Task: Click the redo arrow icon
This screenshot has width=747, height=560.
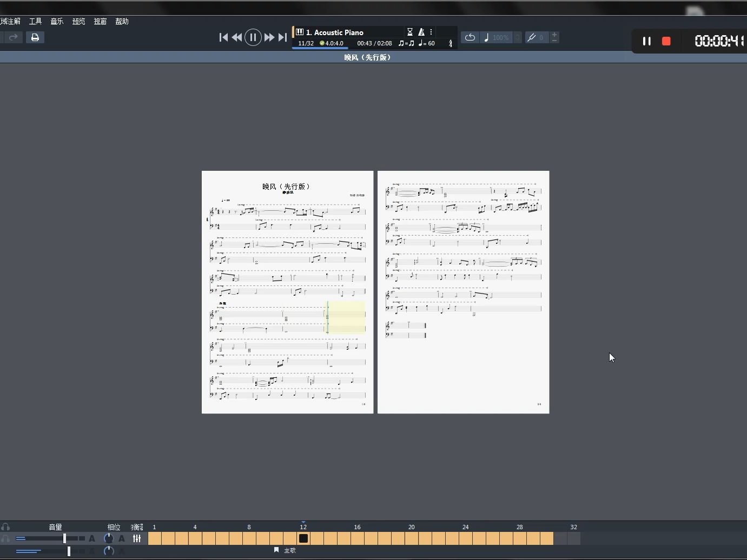Action: coord(14,37)
